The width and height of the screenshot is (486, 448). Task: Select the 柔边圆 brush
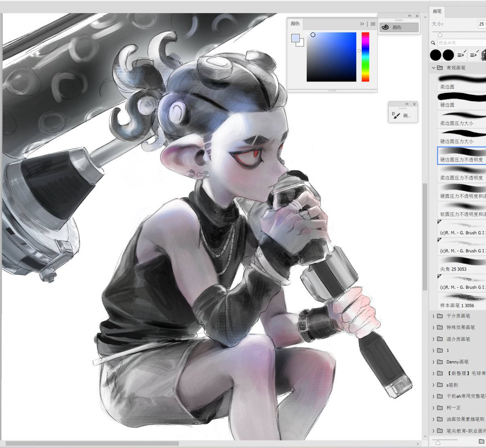(462, 82)
